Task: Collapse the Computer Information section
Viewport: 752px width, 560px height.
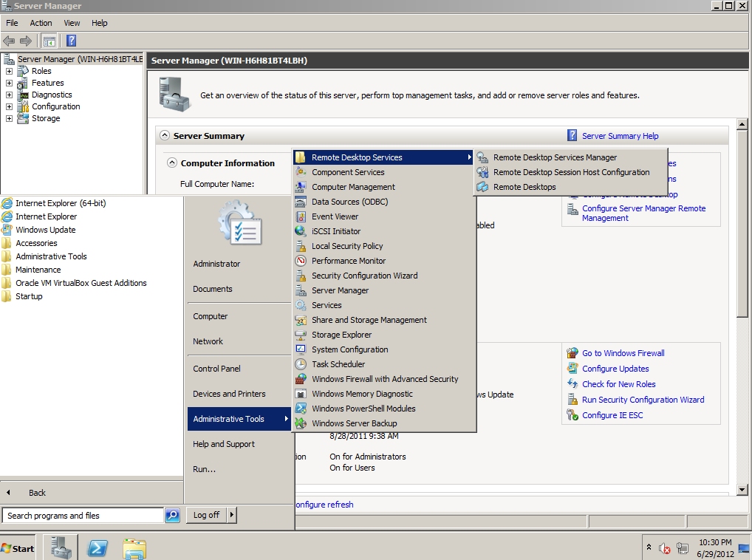Action: pos(172,163)
